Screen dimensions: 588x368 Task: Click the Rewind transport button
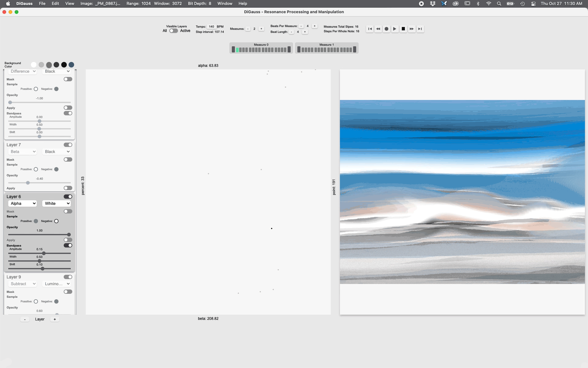click(378, 29)
